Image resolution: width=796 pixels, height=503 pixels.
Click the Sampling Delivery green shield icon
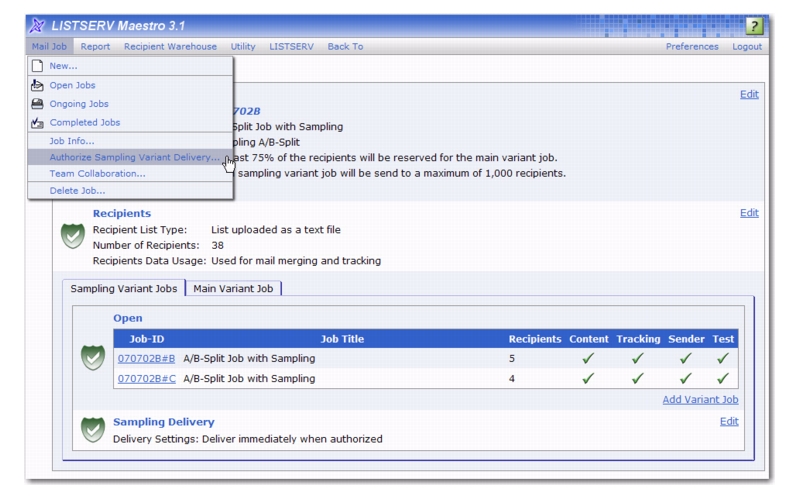tap(93, 430)
